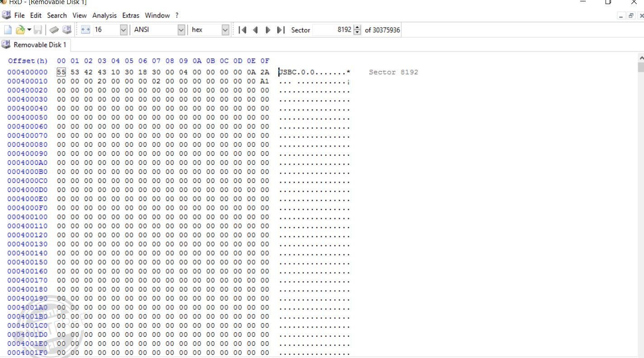
Task: Click the Sector number input field
Action: [333, 30]
